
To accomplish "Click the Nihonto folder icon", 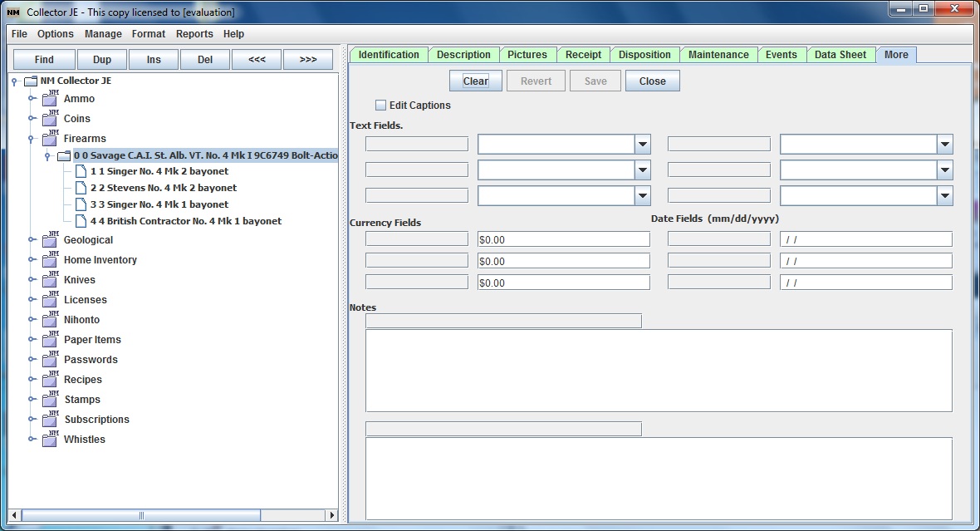I will (x=50, y=320).
